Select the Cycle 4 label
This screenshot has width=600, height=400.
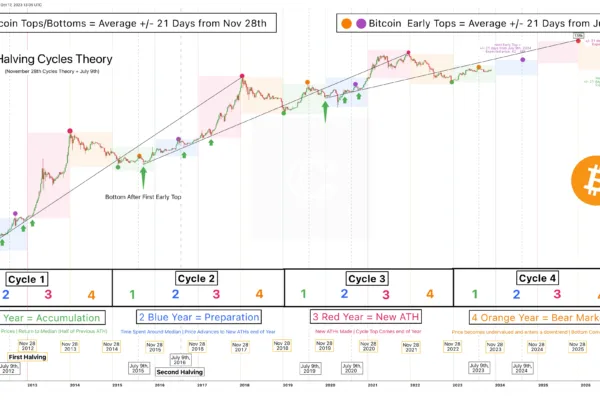click(537, 278)
